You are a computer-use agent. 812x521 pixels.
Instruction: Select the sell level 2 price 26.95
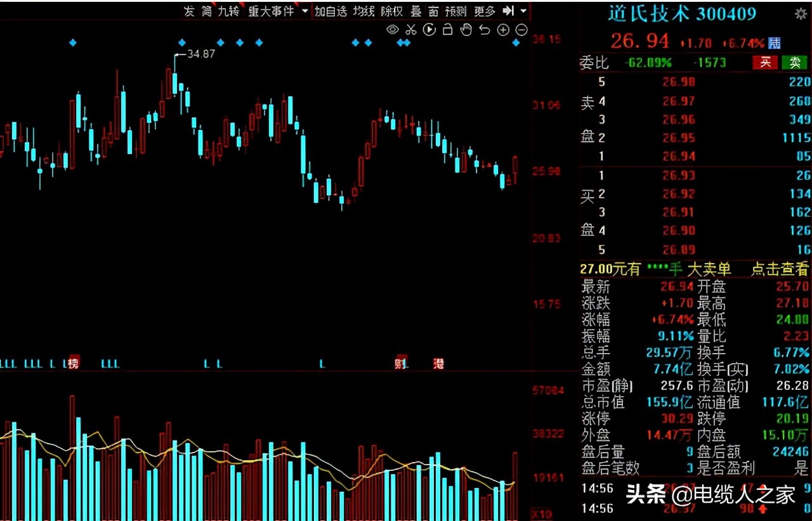[x=679, y=138]
